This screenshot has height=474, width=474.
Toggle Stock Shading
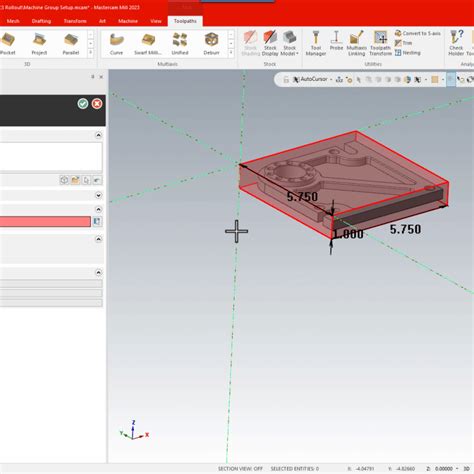(x=251, y=43)
